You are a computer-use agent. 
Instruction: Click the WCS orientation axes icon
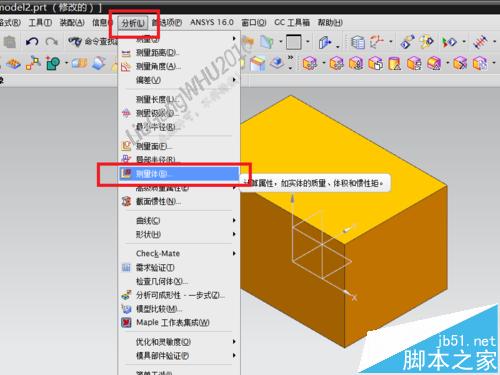tap(377, 42)
